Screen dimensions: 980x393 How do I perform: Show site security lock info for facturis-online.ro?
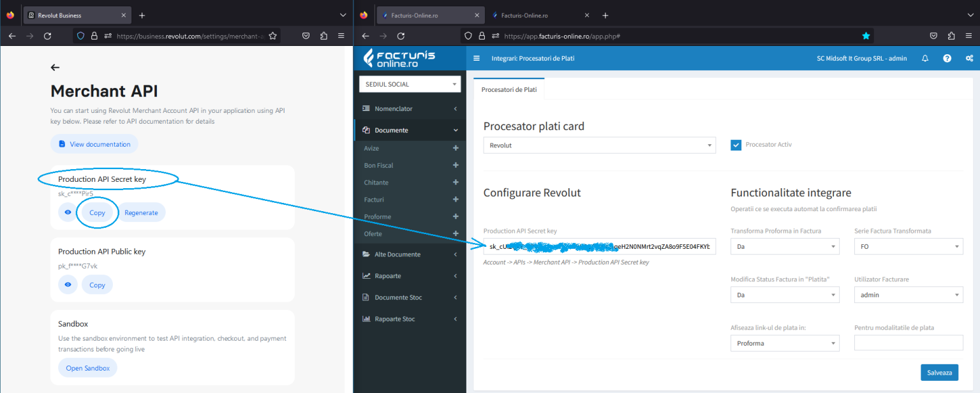(481, 36)
